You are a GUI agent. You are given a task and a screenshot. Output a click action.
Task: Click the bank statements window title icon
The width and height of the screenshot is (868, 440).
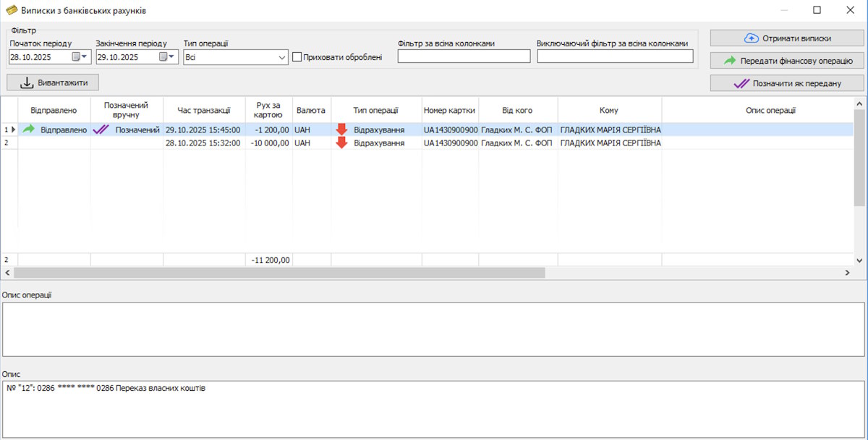tap(12, 10)
